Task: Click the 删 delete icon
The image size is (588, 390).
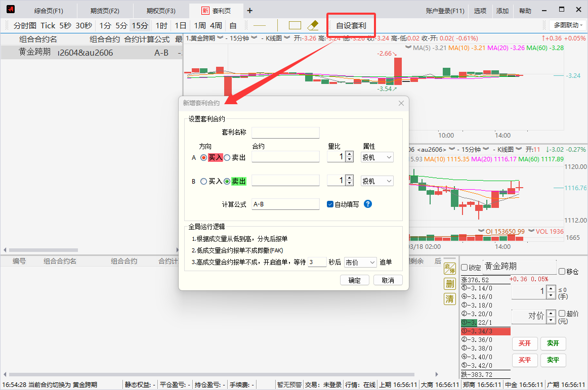Action: tap(449, 284)
